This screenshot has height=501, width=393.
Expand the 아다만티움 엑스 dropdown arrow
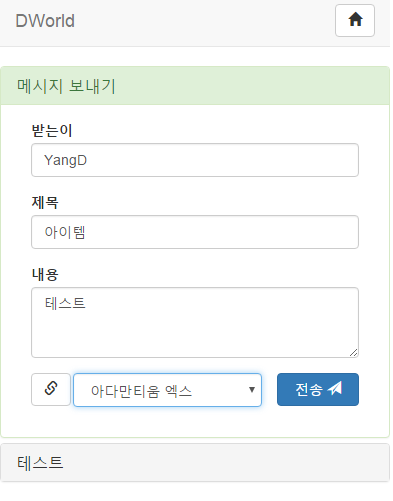coord(252,389)
